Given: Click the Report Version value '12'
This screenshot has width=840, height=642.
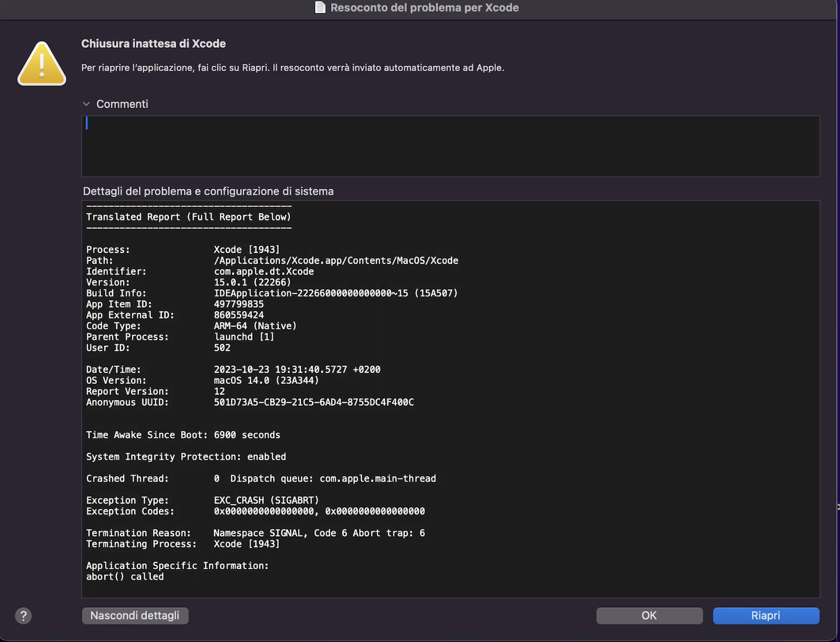Looking at the screenshot, I should pyautogui.click(x=219, y=392).
